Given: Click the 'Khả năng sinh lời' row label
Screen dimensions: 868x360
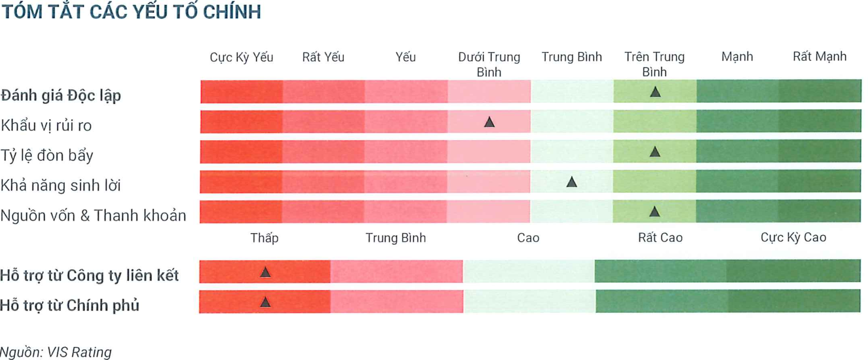Looking at the screenshot, I should click(61, 185).
